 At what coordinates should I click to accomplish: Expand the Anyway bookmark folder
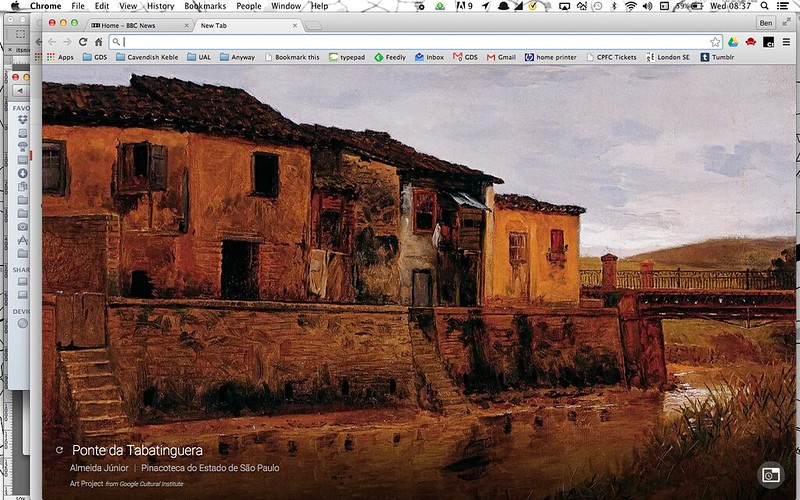[237, 57]
